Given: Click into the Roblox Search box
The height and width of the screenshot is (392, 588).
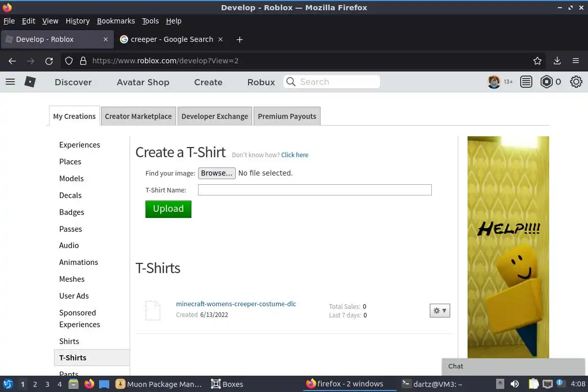Looking at the screenshot, I should [x=332, y=82].
